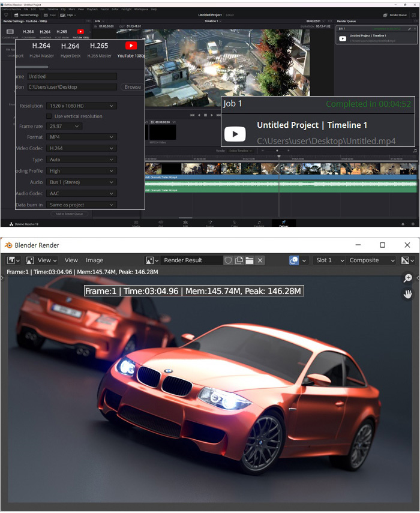Open Workspace menu in Resolve menu bar

tap(141, 9)
